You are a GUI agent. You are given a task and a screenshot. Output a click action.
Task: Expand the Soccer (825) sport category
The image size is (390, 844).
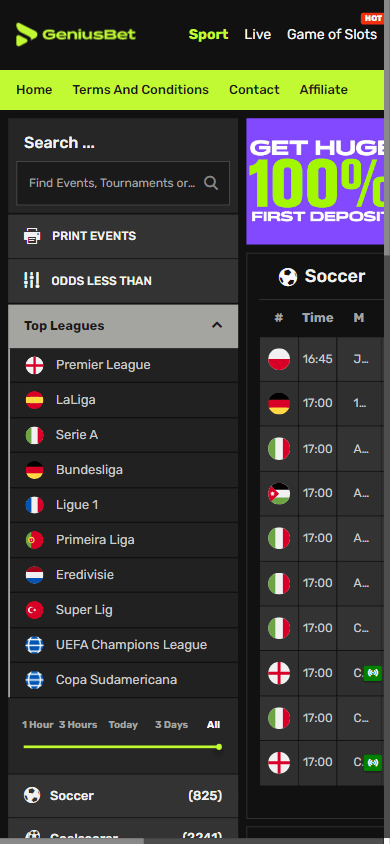click(123, 795)
